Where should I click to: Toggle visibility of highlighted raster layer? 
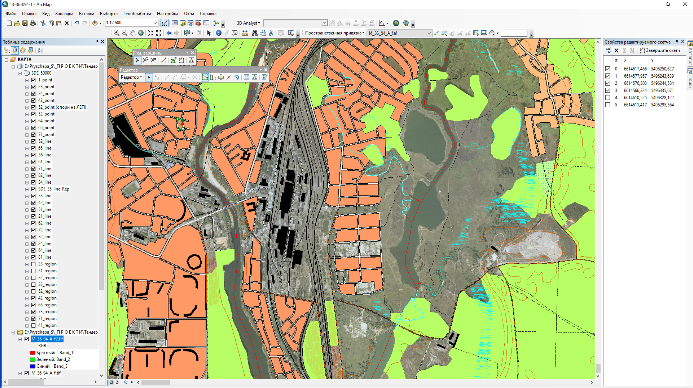(x=27, y=339)
